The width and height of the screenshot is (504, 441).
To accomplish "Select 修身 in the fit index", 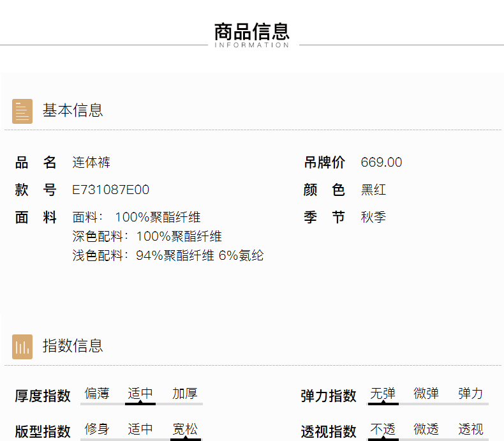I will (97, 430).
